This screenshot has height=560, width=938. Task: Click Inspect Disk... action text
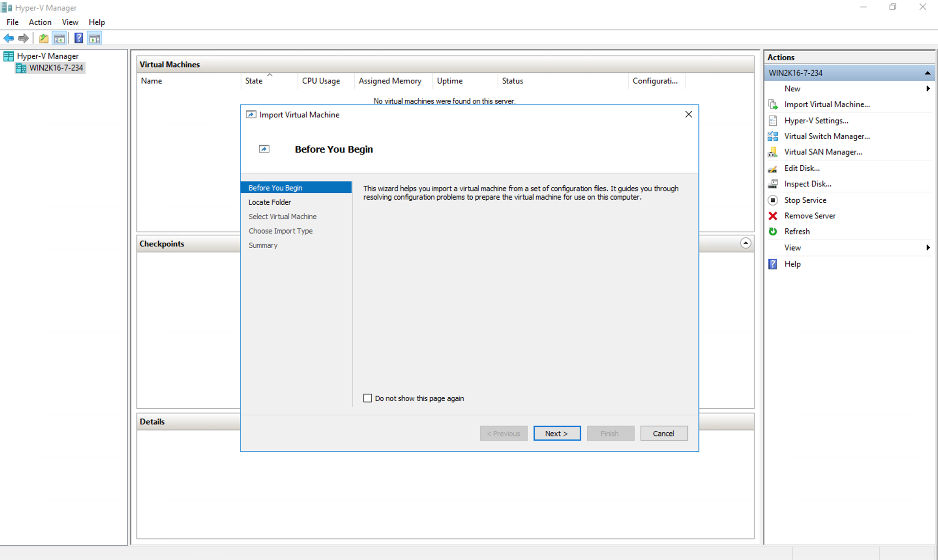click(807, 184)
